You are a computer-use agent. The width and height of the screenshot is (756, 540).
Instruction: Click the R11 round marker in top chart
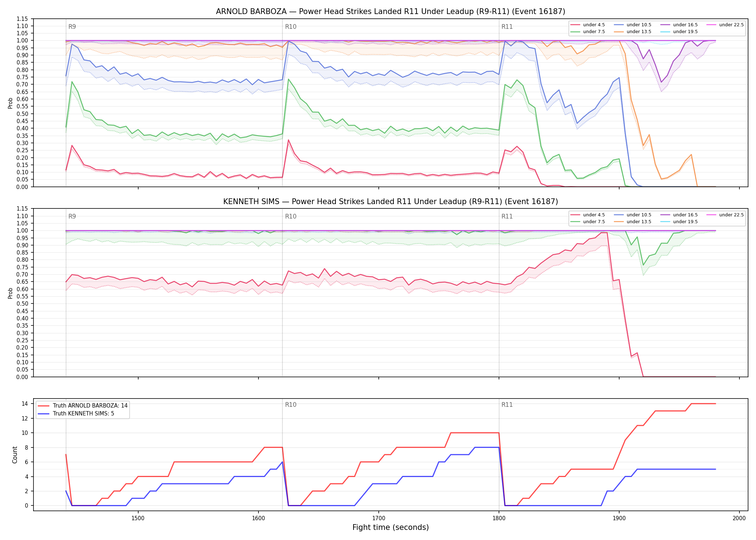[507, 27]
